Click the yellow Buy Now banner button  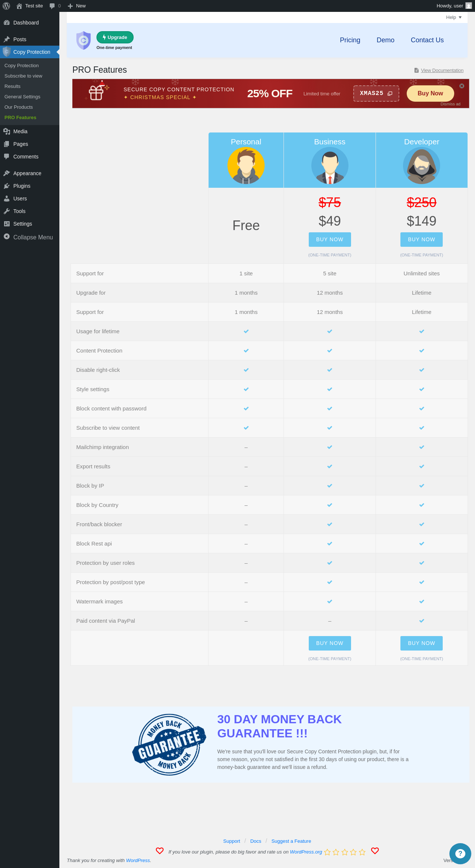430,94
